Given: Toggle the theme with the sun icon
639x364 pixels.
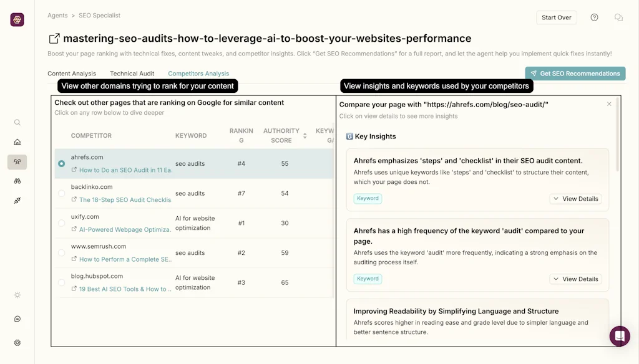Looking at the screenshot, I should (17, 296).
